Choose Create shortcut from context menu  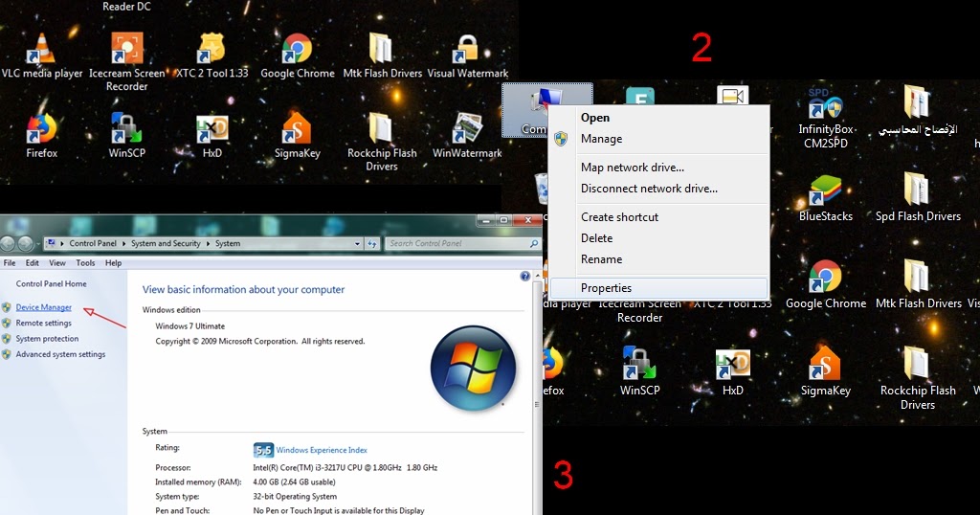pyautogui.click(x=658, y=217)
